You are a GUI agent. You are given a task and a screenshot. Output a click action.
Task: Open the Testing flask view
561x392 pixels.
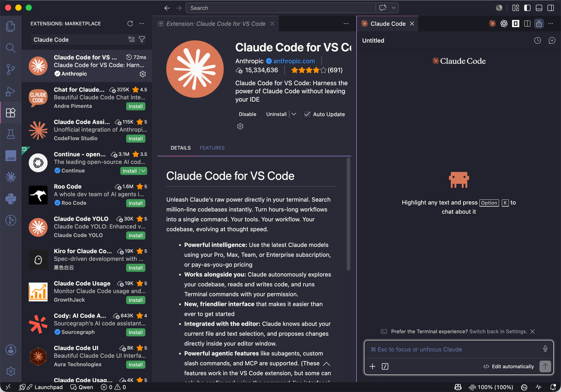tap(11, 134)
